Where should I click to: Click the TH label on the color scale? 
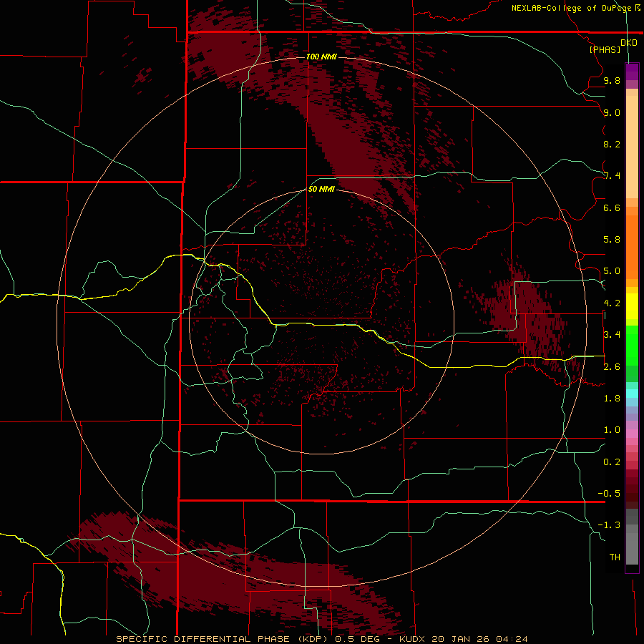coord(615,557)
